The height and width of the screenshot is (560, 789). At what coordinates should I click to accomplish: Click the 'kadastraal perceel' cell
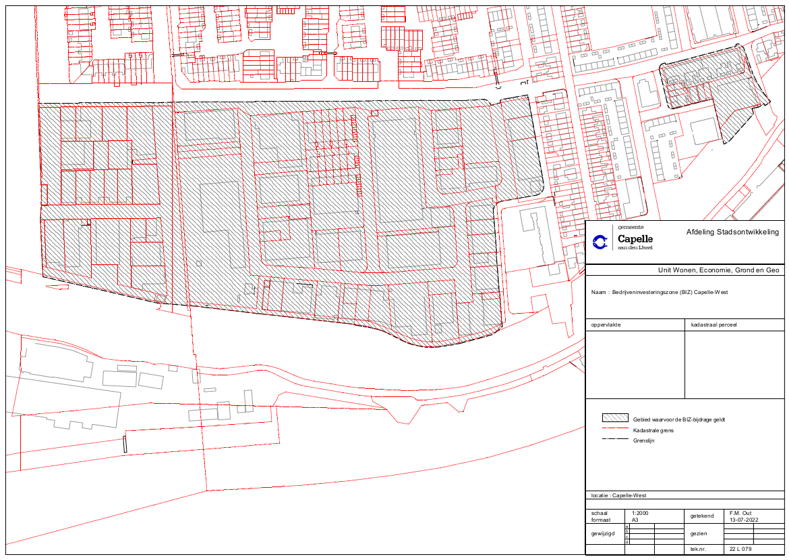pyautogui.click(x=733, y=360)
